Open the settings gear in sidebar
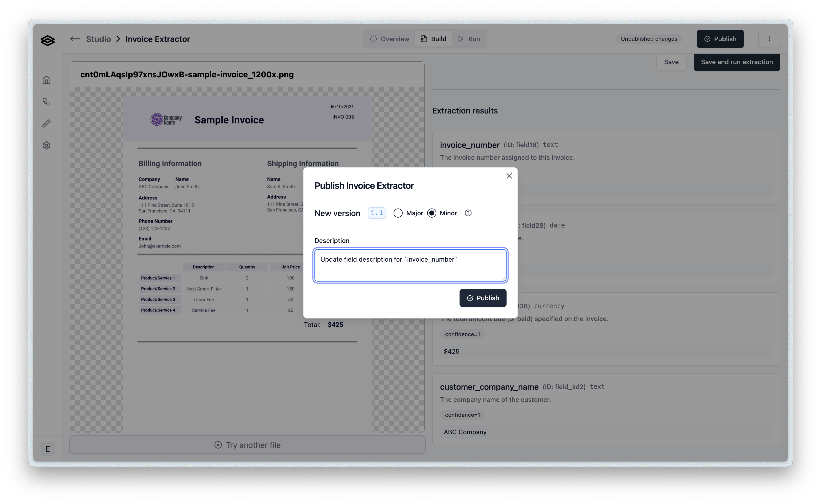Viewport: 821px width, 504px height. coord(47,145)
